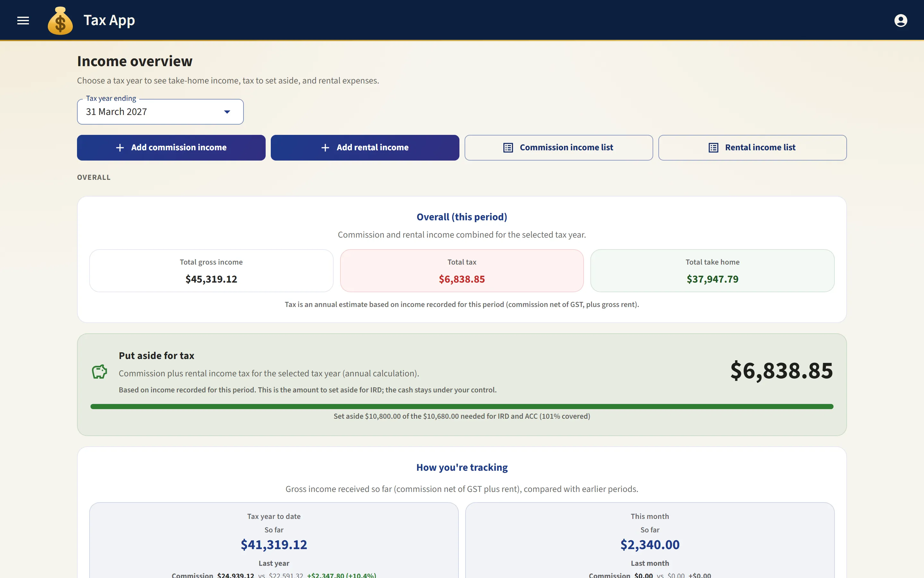Click the Add rental income button
Screen dimensions: 924x578
tap(365, 148)
